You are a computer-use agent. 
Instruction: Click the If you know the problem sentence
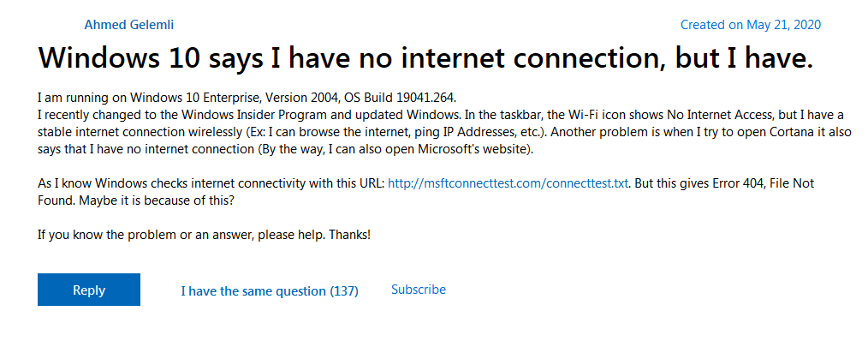coord(182,235)
